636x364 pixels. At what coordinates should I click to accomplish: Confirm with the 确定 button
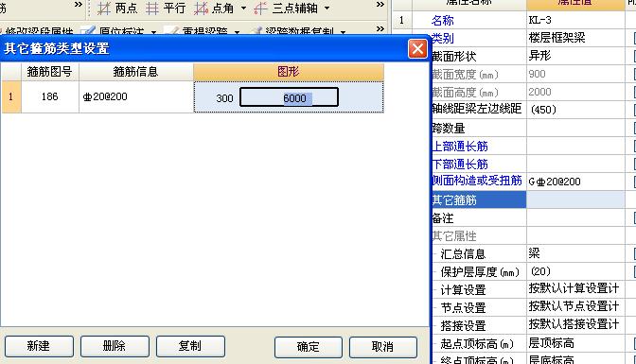point(309,347)
